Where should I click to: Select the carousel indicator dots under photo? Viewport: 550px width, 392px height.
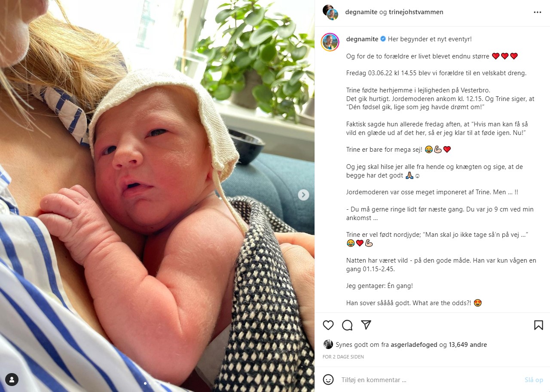[x=157, y=383]
